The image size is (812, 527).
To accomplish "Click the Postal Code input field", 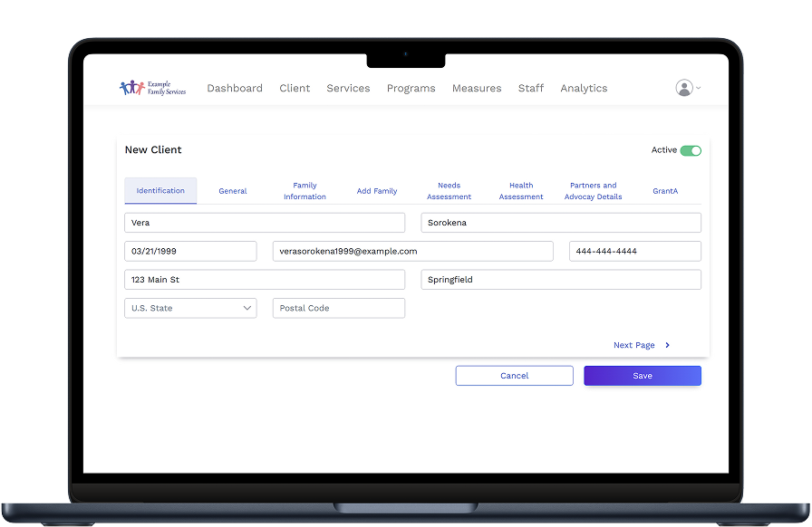I will [338, 308].
